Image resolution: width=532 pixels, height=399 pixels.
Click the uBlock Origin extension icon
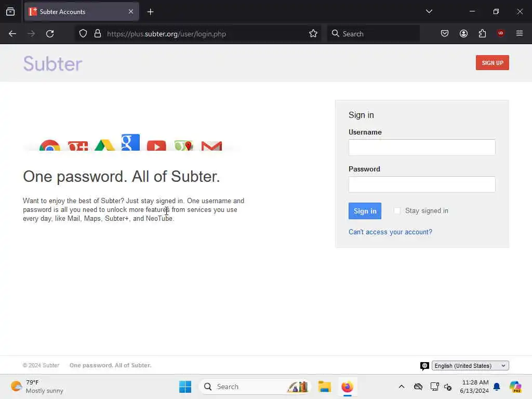coord(500,33)
